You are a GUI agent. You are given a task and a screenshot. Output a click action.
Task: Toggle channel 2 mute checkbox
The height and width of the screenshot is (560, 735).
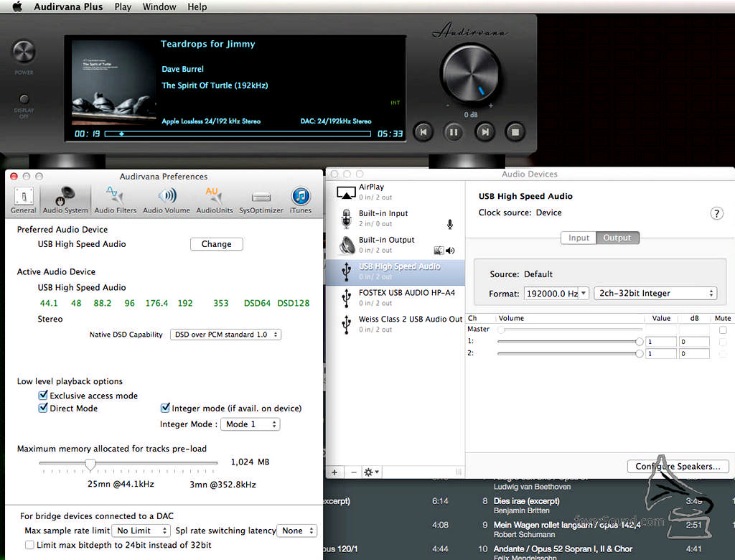[723, 353]
